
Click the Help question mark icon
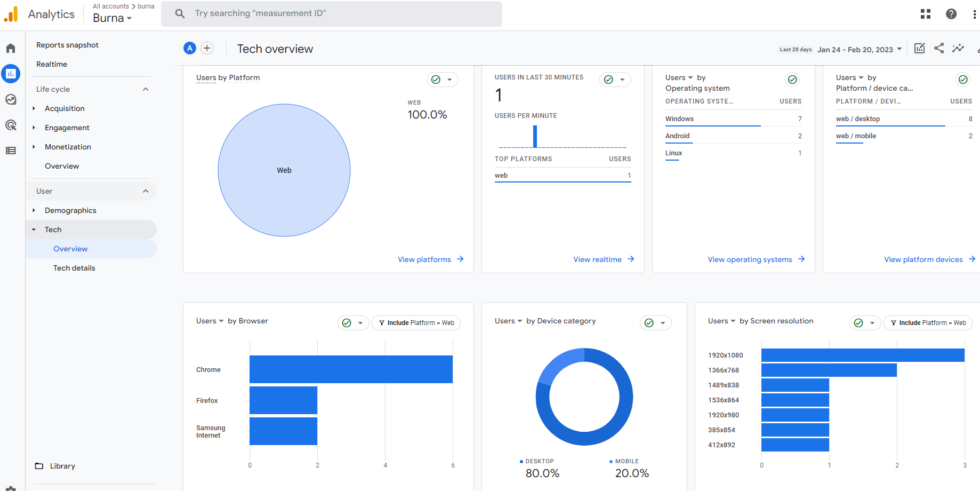(x=951, y=14)
